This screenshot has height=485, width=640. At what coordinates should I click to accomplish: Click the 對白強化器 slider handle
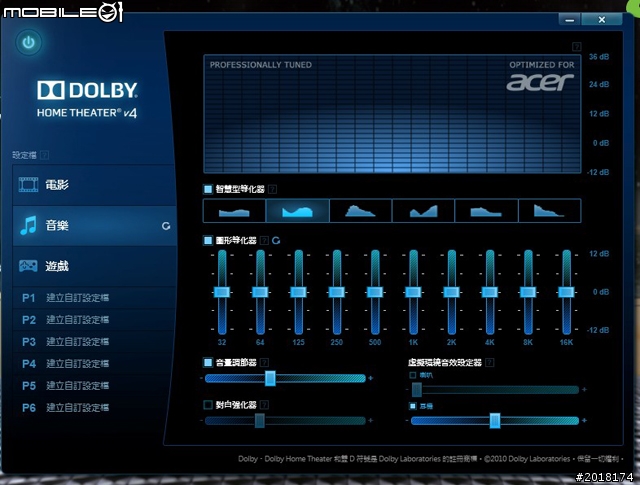tap(260, 420)
